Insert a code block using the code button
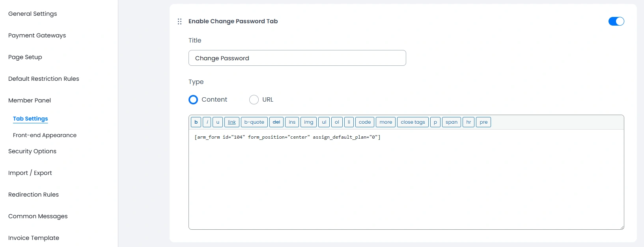 coord(364,122)
